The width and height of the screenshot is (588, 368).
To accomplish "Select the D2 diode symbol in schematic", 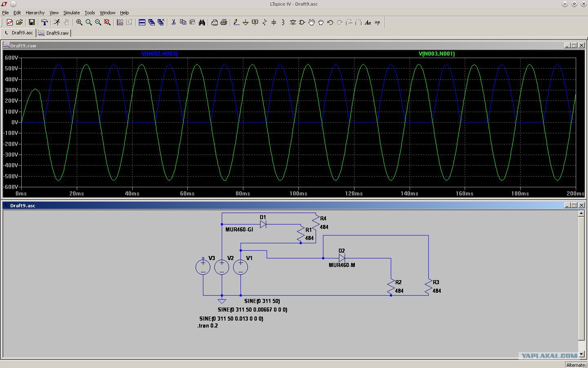I will (x=342, y=258).
